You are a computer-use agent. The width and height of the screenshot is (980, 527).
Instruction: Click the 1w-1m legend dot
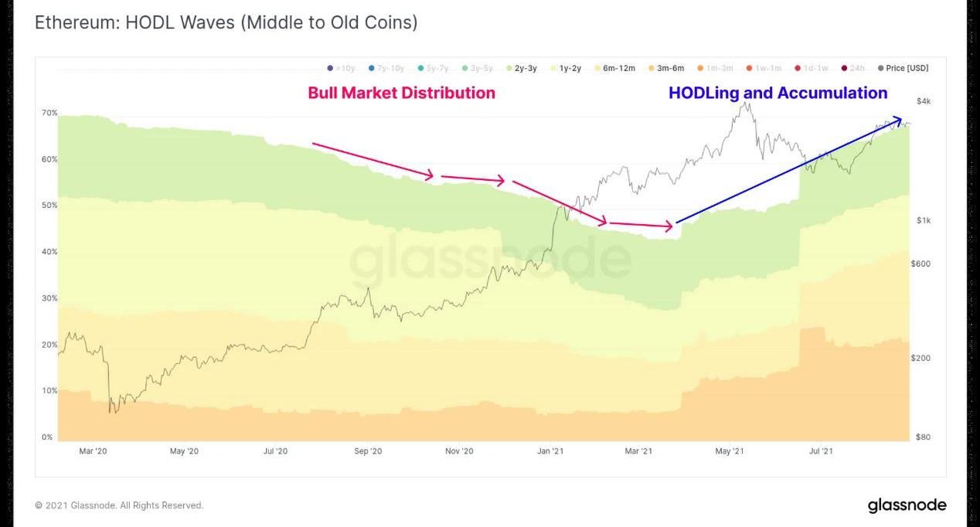click(749, 68)
